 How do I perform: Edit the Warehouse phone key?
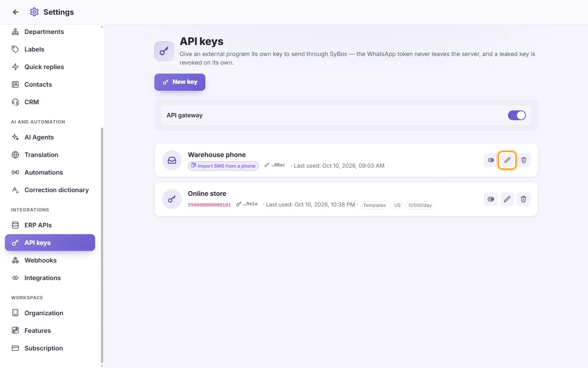click(x=507, y=160)
